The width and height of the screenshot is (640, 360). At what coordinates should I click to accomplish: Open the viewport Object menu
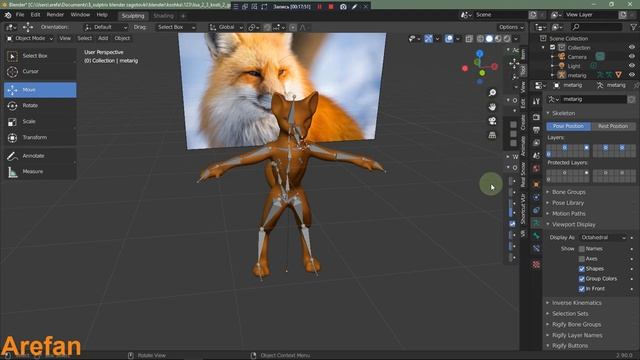point(122,38)
